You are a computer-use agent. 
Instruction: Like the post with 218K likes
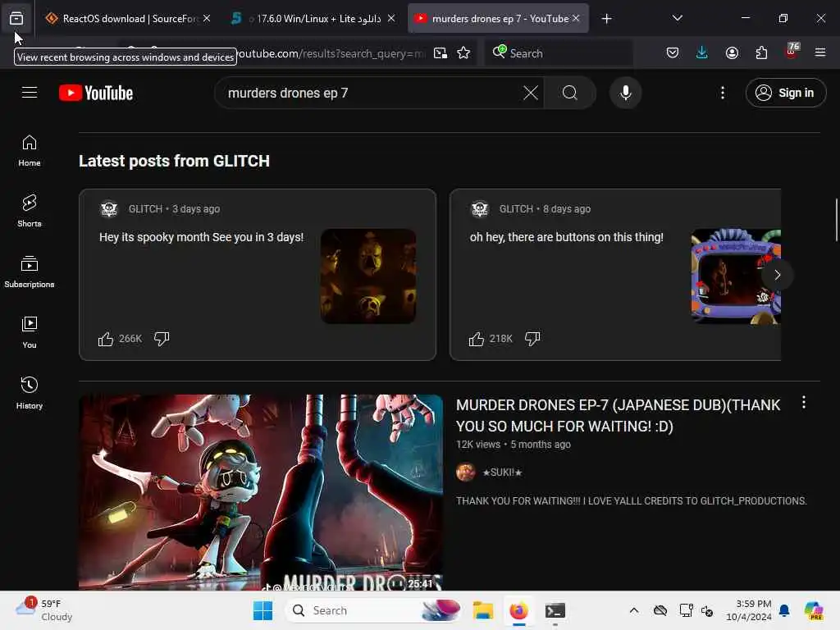477,339
